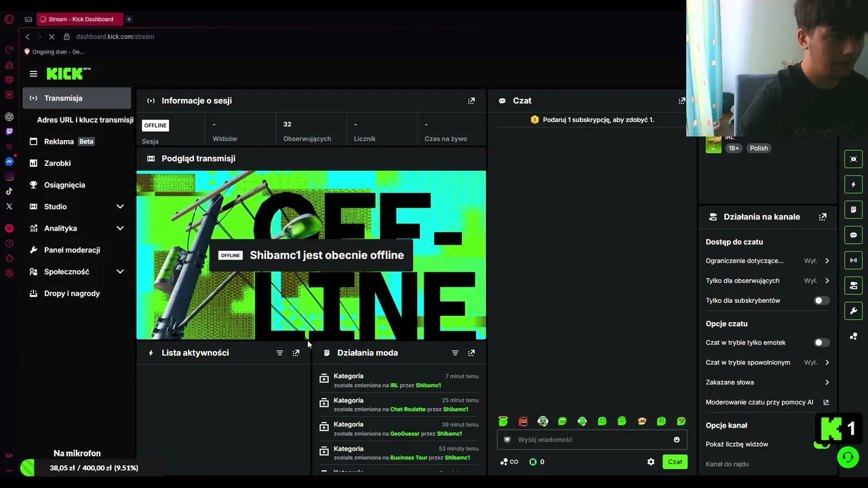868x488 pixels.
Task: Click the channel actions icon in right rail
Action: [854, 285]
